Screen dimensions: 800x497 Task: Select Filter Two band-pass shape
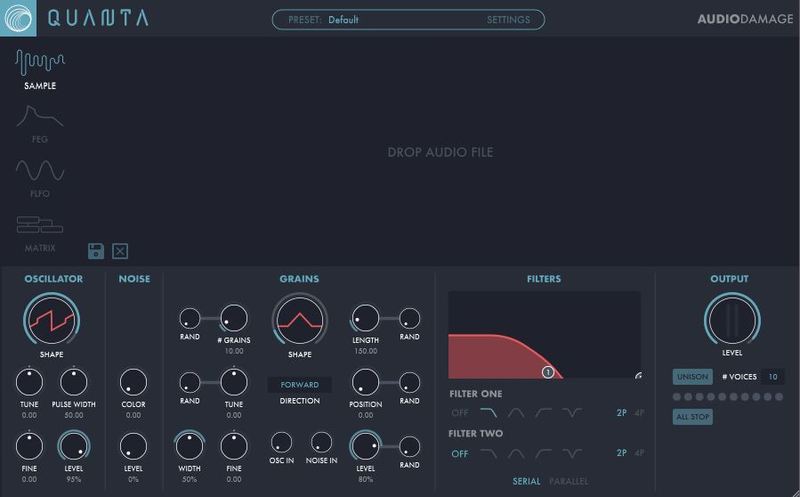coord(516,453)
